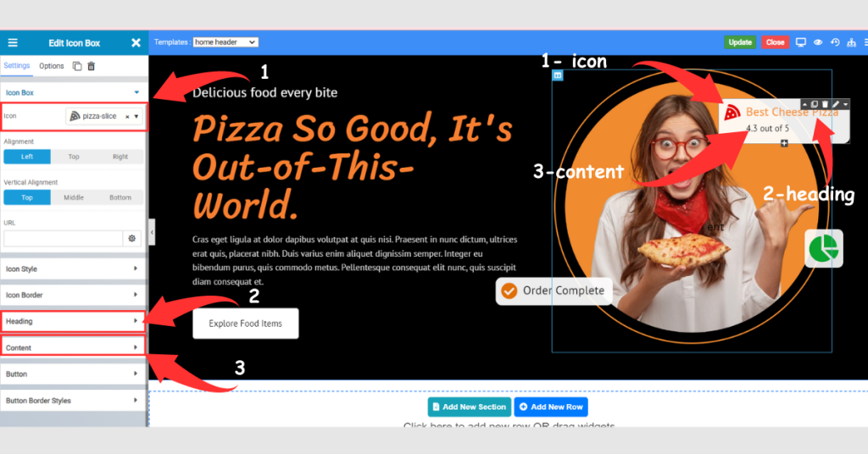This screenshot has height=454, width=868.
Task: Collapse the sidebar with the panel handle
Action: pos(152,232)
